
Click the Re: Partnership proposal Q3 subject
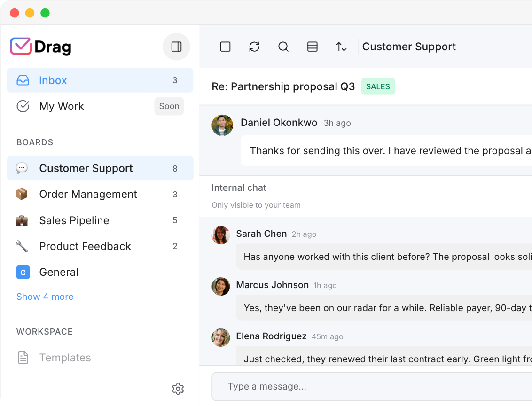tap(283, 86)
